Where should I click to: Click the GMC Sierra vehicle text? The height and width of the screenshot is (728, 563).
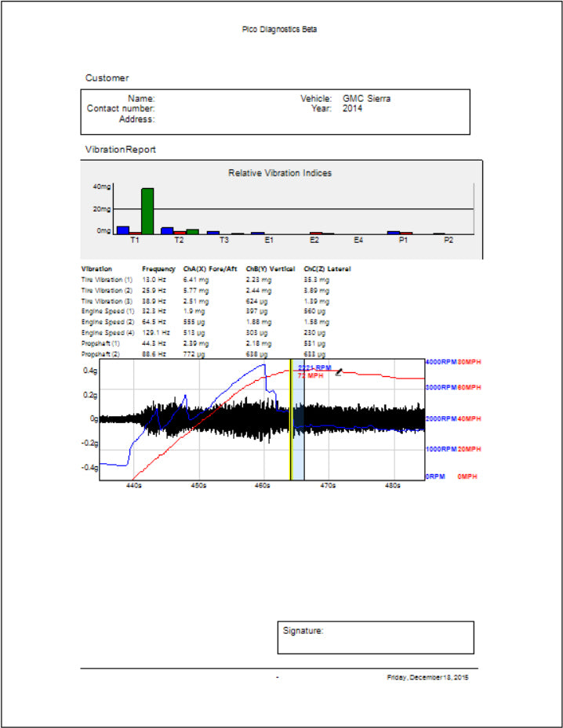coord(366,99)
